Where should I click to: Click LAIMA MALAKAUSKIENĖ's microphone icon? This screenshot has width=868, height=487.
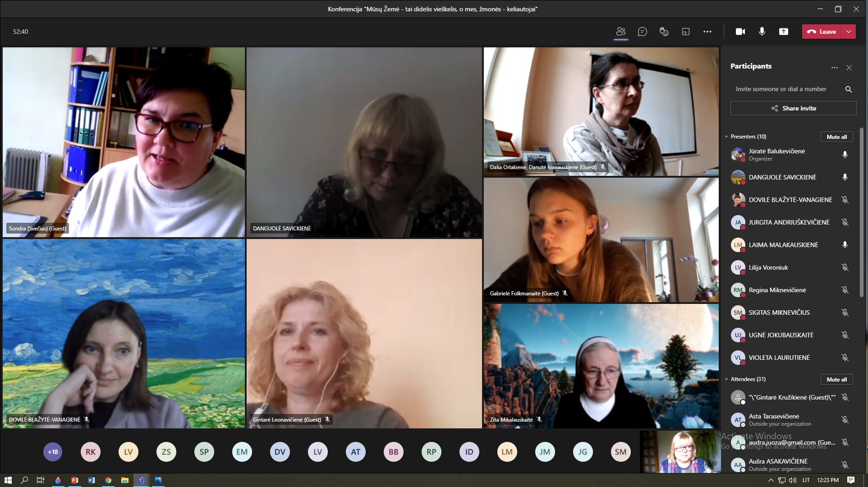tap(845, 245)
